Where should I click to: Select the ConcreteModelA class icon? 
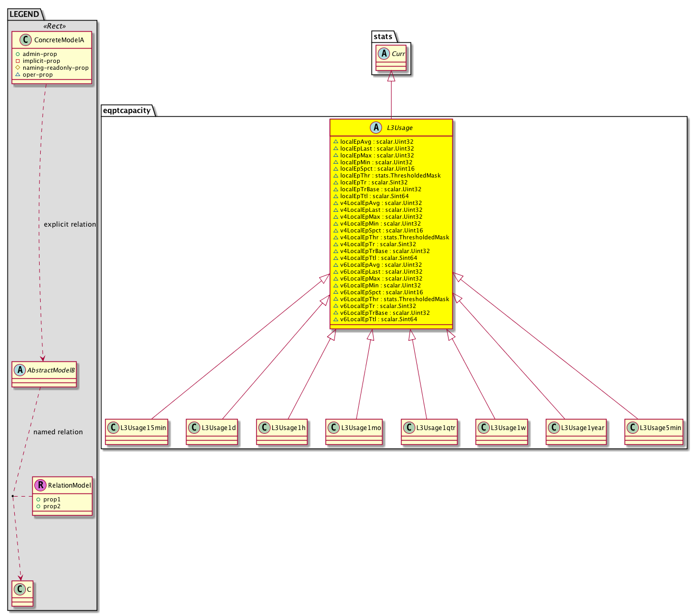pyautogui.click(x=27, y=40)
